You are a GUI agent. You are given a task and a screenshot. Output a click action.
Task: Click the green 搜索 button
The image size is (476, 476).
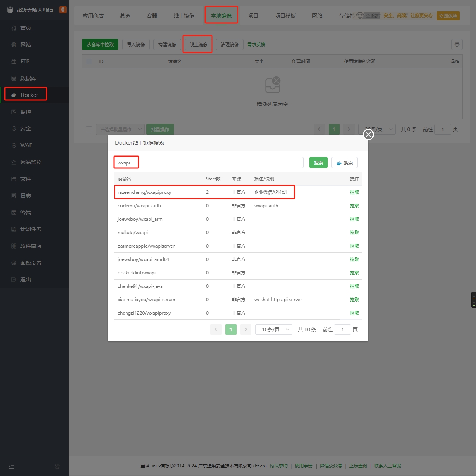coord(318,163)
